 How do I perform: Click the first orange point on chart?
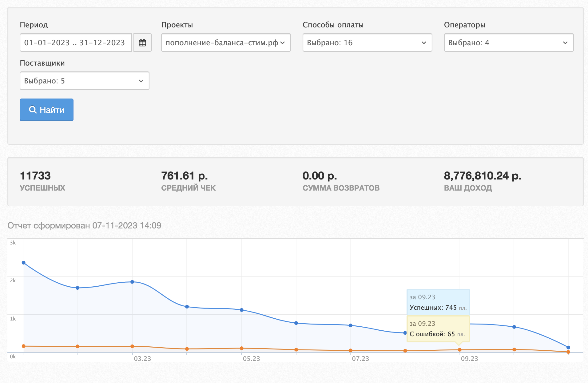(x=24, y=346)
